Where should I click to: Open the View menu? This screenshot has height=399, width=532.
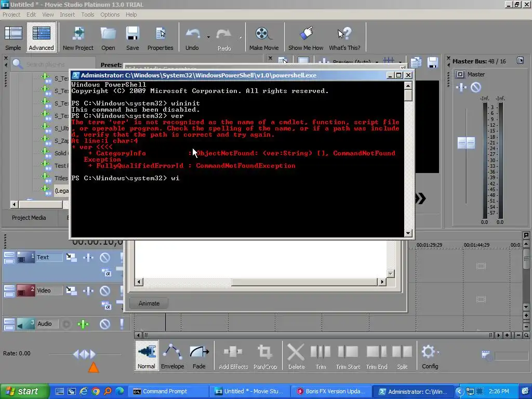[x=48, y=15]
